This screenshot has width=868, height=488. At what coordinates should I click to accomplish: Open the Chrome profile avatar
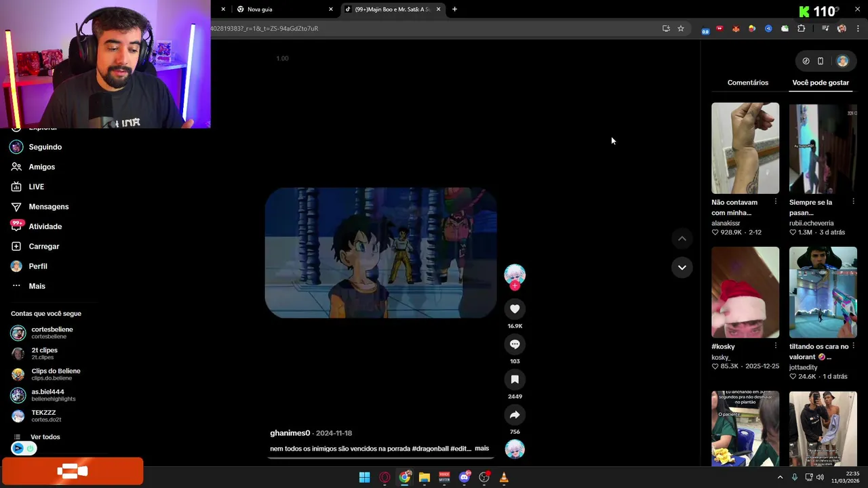tap(842, 28)
